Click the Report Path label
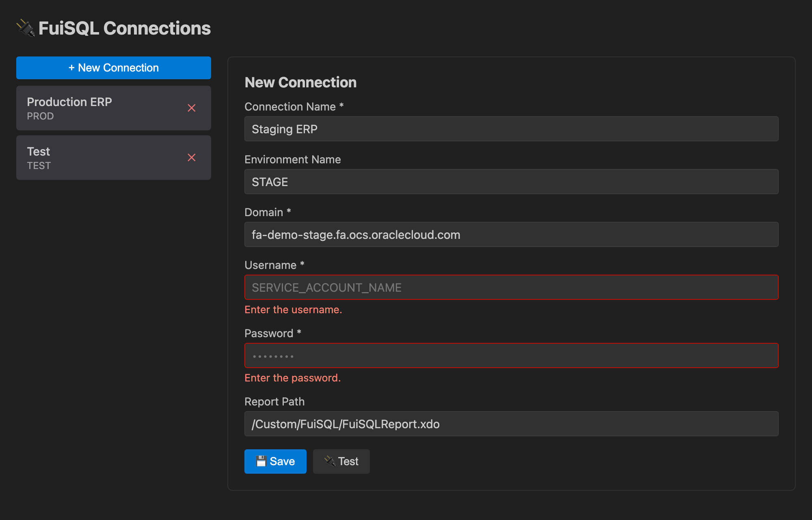Image resolution: width=812 pixels, height=520 pixels. tap(274, 401)
